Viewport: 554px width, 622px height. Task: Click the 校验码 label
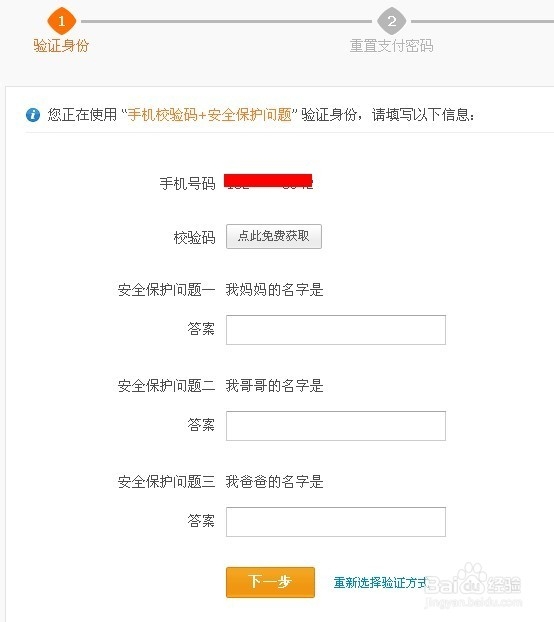pos(194,238)
